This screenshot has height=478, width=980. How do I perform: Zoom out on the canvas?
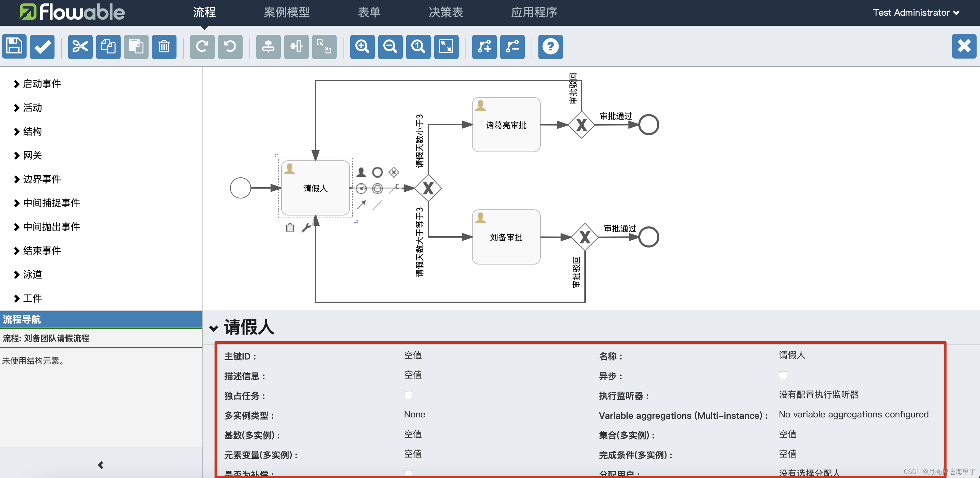pos(390,46)
